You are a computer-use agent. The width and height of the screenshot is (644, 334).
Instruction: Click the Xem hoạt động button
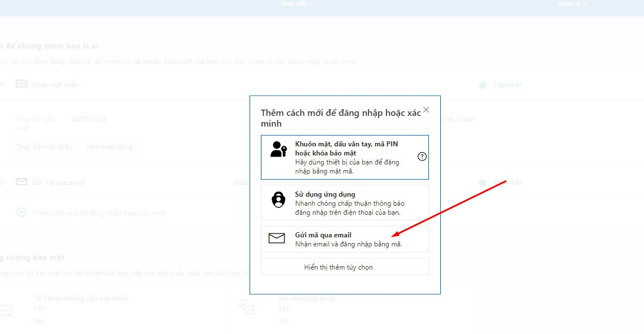110,146
